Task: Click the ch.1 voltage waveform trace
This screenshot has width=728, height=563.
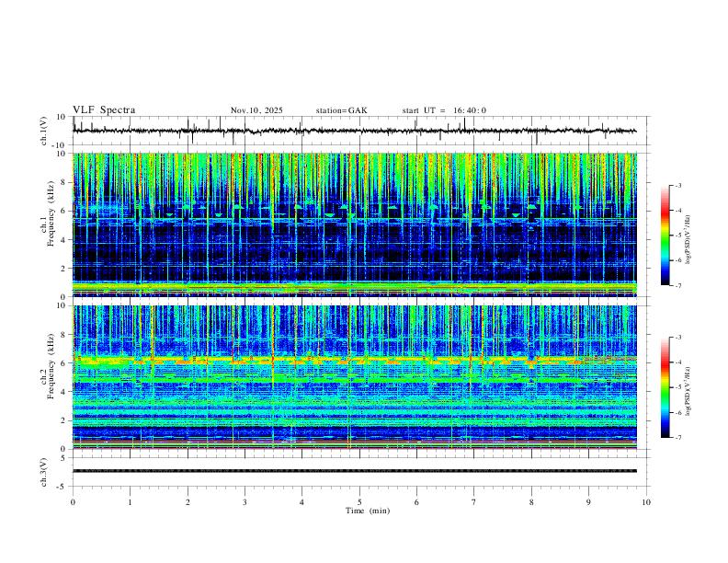Action: tap(355, 131)
